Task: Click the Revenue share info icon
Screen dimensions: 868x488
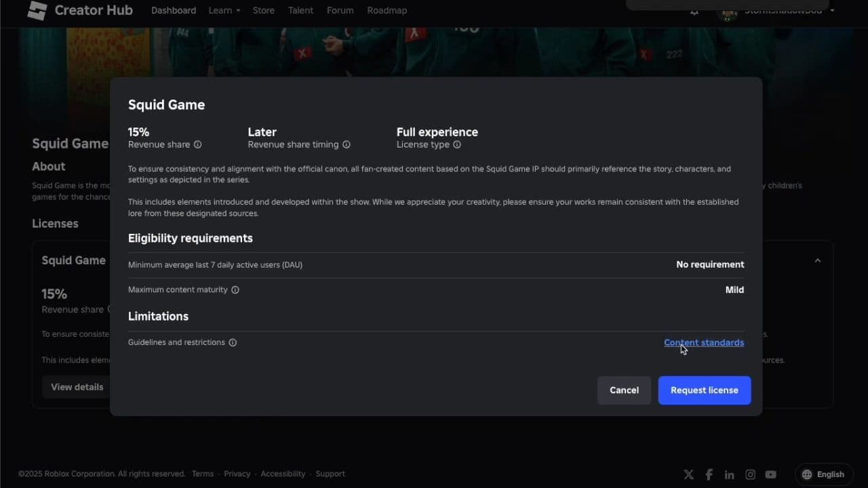Action: pos(197,144)
